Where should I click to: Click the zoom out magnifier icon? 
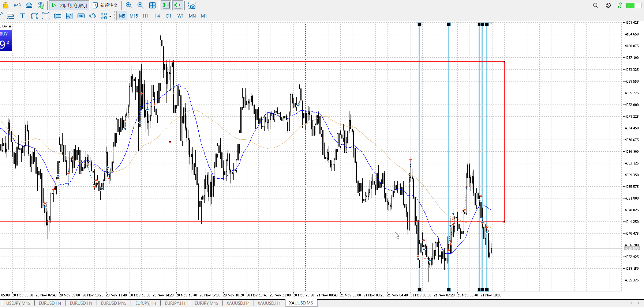pyautogui.click(x=141, y=5)
